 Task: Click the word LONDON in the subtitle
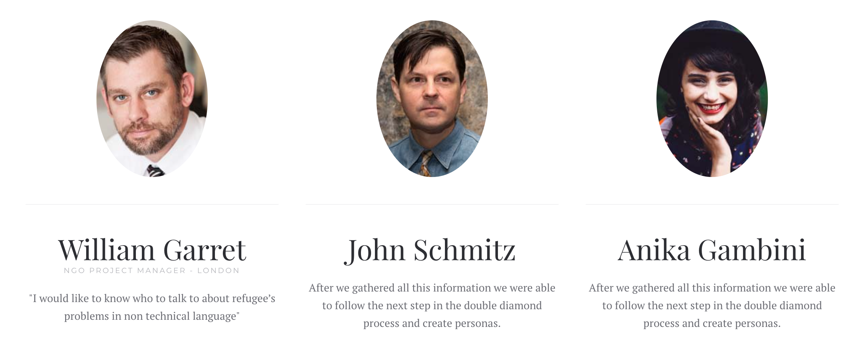219,270
